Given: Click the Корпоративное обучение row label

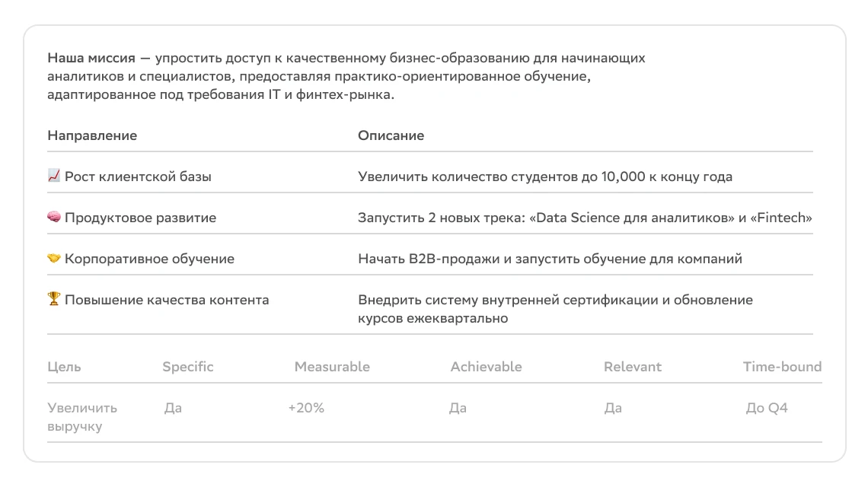Looking at the screenshot, I should coord(149,259).
